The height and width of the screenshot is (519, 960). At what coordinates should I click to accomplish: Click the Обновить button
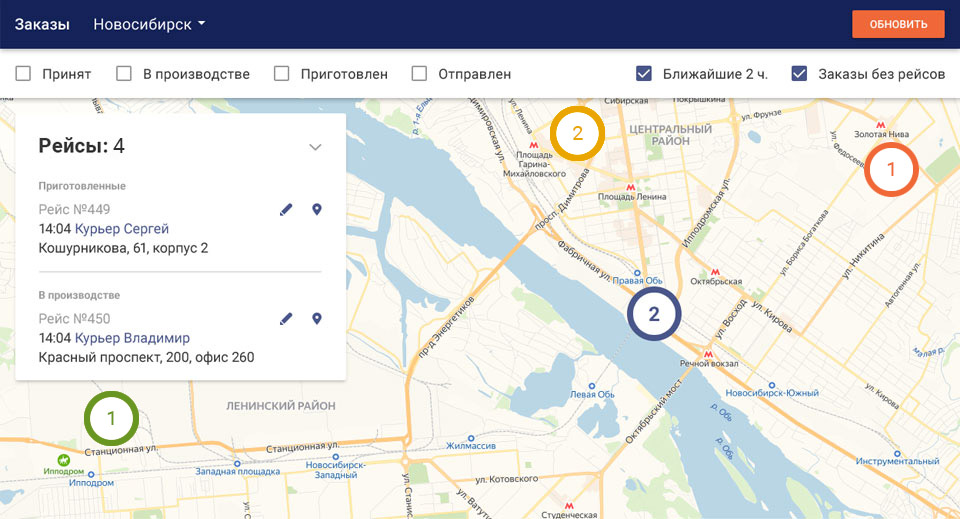(898, 24)
